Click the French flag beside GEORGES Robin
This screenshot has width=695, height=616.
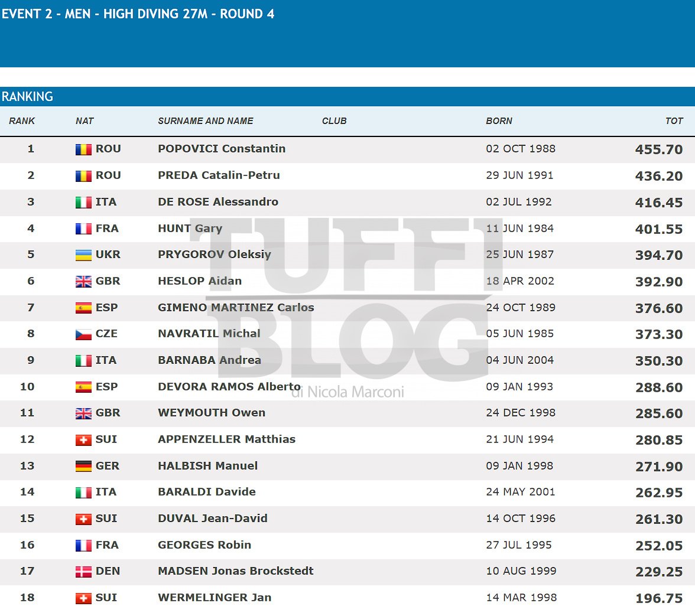coord(83,546)
